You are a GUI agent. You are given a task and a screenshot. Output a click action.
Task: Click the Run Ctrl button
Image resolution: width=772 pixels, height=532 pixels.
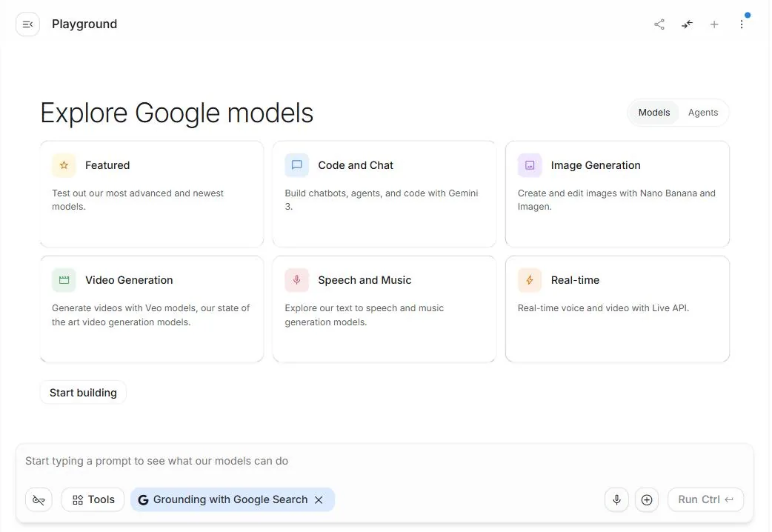pyautogui.click(x=705, y=500)
